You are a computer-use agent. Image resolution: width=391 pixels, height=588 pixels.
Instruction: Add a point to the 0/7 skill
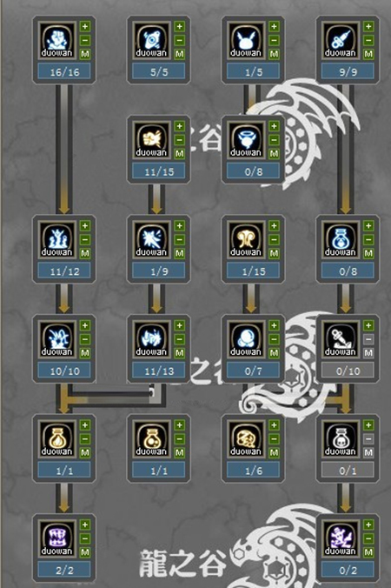pyautogui.click(x=275, y=325)
